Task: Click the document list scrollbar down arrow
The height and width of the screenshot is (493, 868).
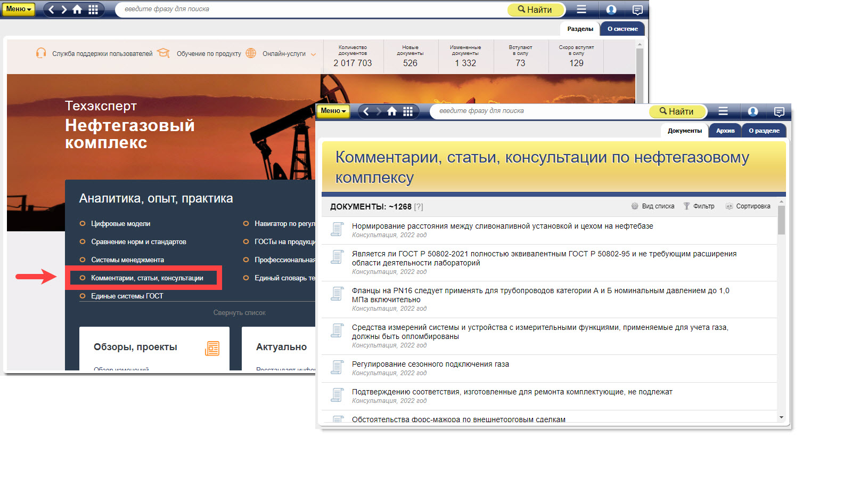Action: coord(781,417)
